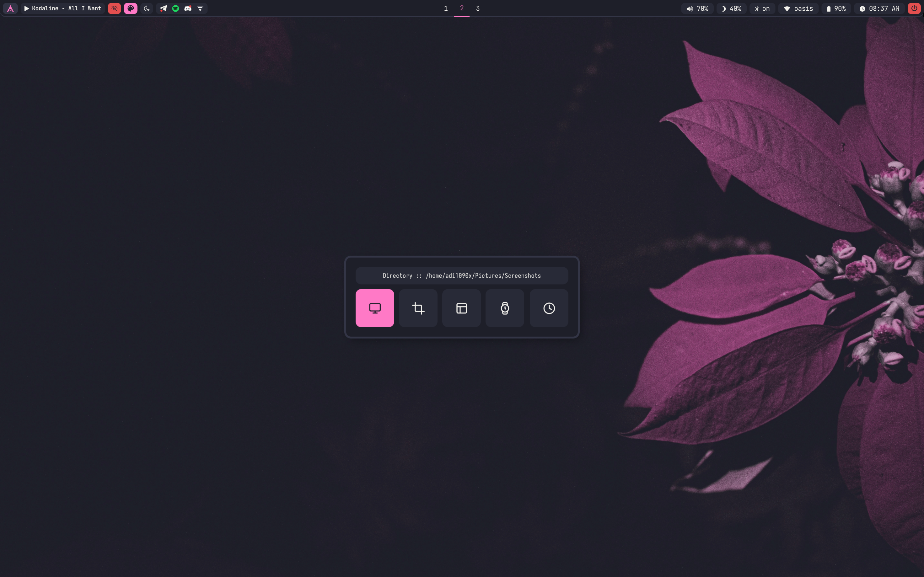Toggle the moon night mode button

click(x=147, y=8)
